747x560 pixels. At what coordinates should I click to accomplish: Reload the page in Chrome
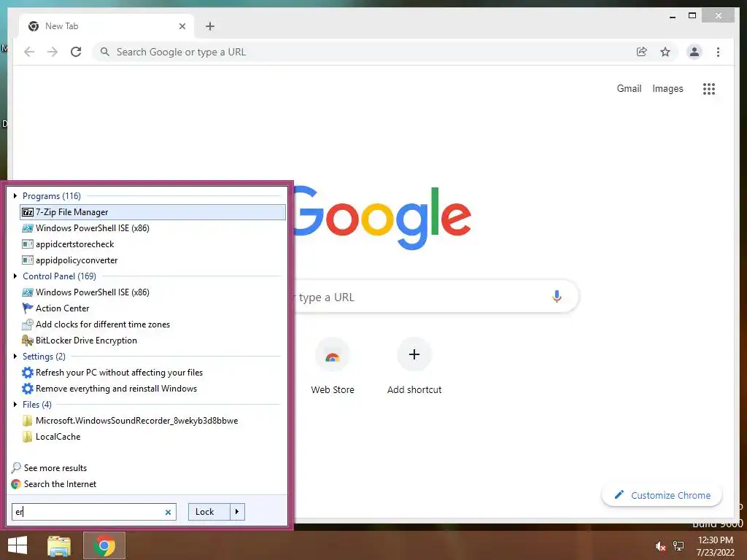click(x=76, y=52)
